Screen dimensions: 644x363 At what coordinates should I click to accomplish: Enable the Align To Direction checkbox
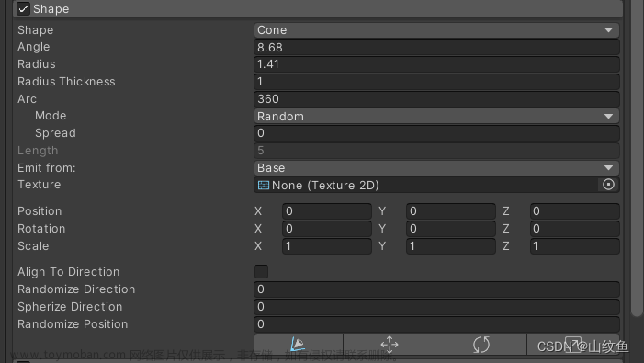click(261, 271)
